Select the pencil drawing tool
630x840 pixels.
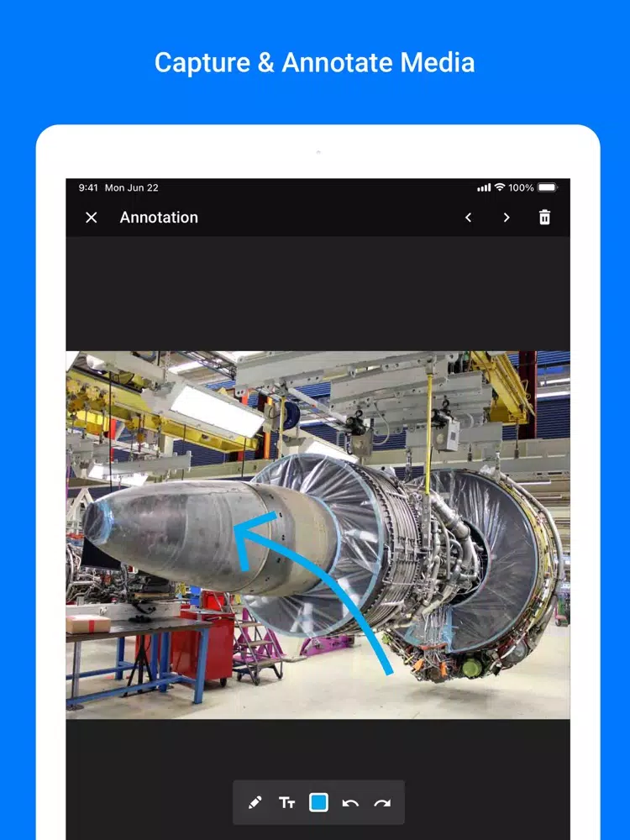point(255,802)
